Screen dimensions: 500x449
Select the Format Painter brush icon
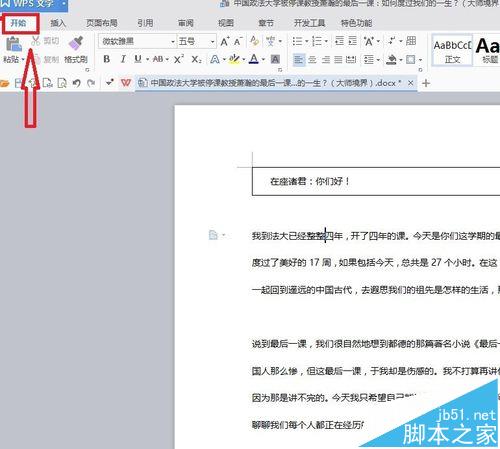pos(76,44)
